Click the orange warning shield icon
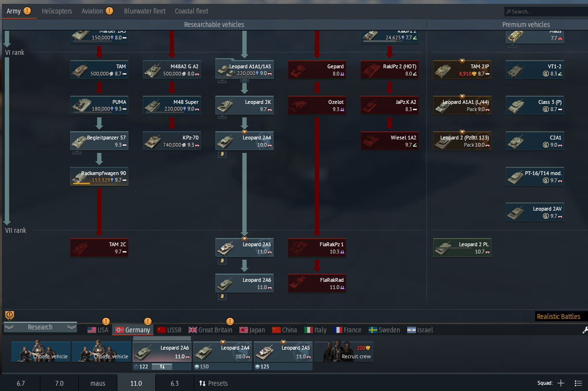Screen dimensions: 588x391 point(10,315)
